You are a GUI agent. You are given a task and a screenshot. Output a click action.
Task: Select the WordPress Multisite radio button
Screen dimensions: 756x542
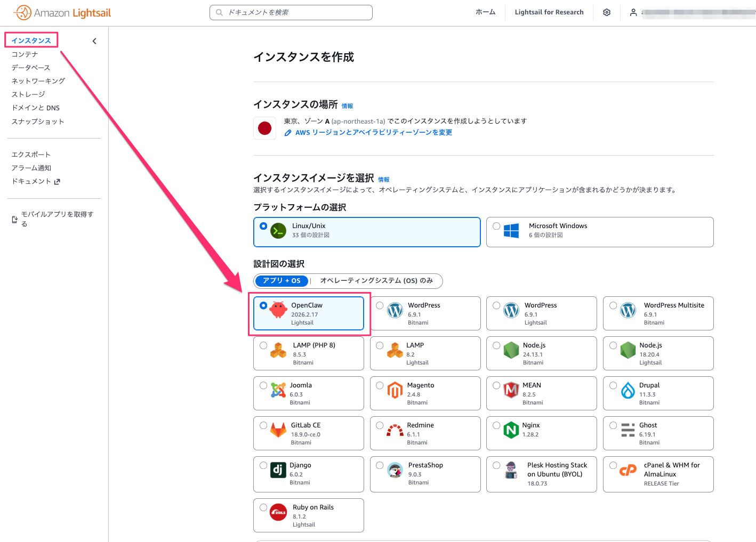click(613, 305)
